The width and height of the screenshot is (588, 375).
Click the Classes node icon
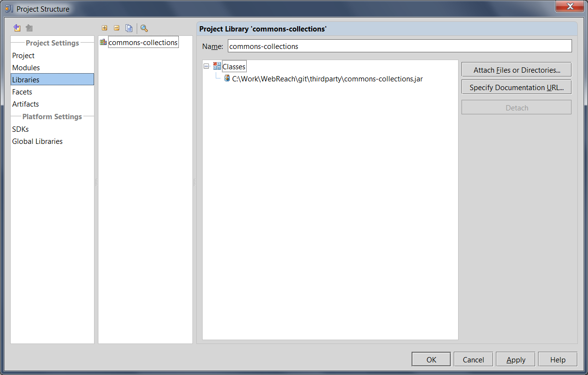(x=217, y=66)
